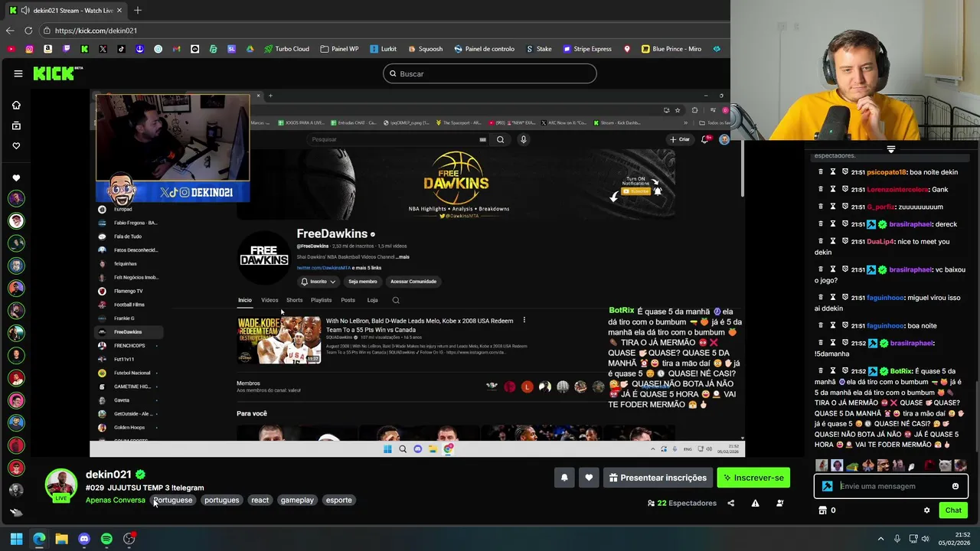Open the Kick sidebar Home icon
The height and width of the screenshot is (551, 980).
tap(16, 105)
